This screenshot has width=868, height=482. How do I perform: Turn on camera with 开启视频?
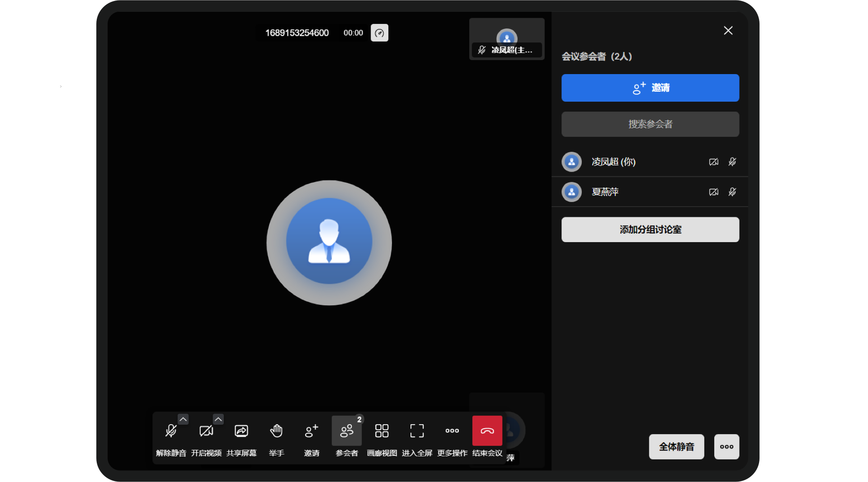click(206, 436)
